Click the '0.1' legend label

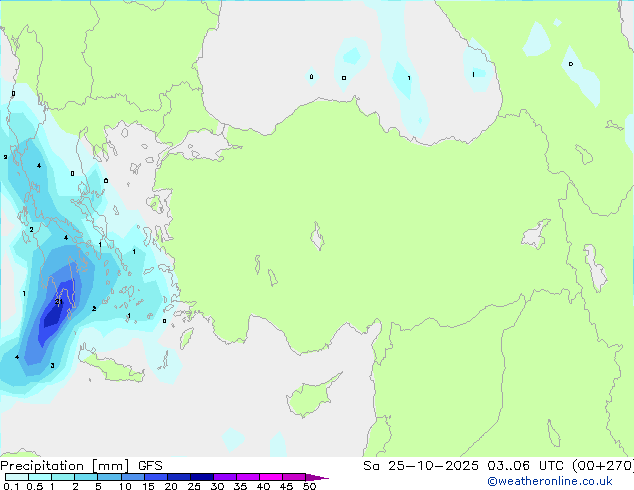pyautogui.click(x=11, y=486)
